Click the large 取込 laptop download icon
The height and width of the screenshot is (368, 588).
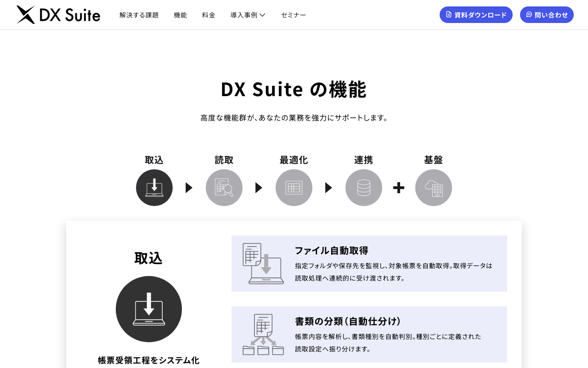(x=149, y=309)
